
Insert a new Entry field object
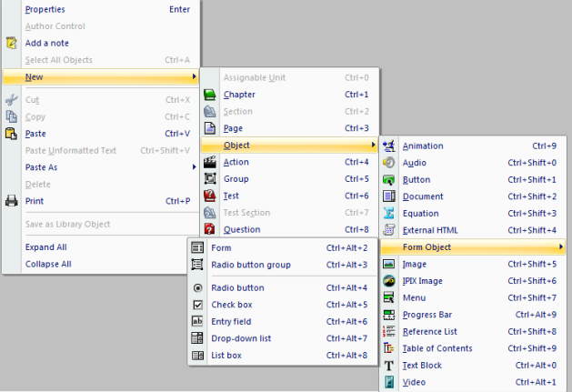(x=231, y=322)
